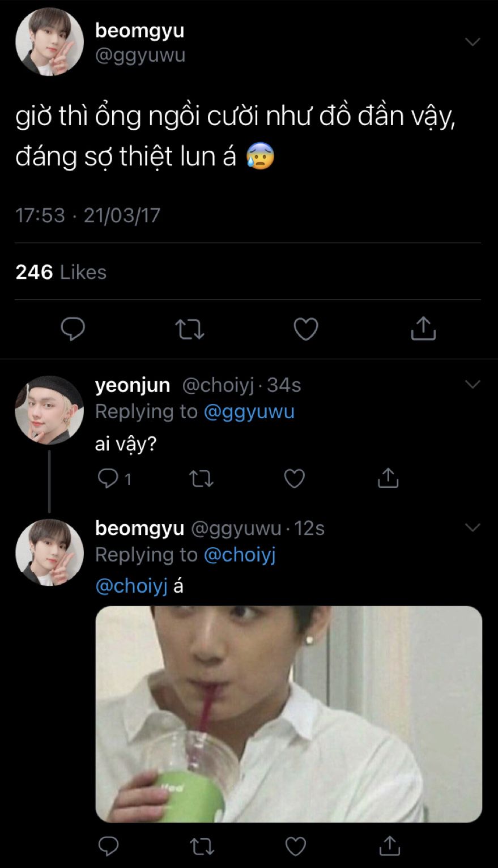Like the main tweet with 246 likes

[x=306, y=329]
